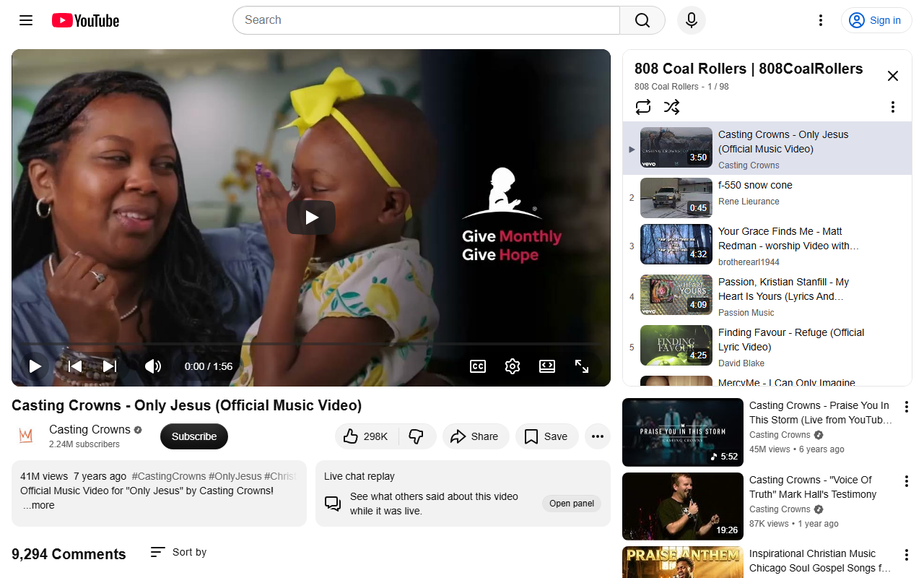
Task: Save video to a playlist
Action: point(546,436)
